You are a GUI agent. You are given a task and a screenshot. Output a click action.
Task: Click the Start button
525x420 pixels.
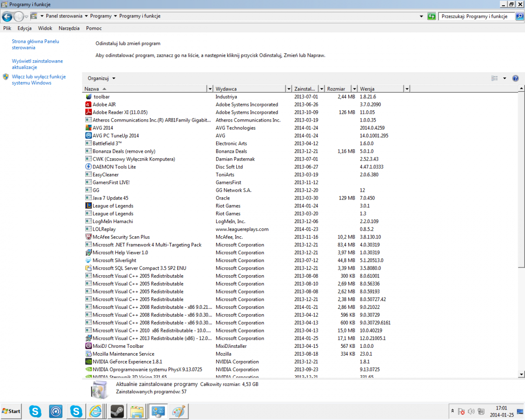[x=12, y=411]
